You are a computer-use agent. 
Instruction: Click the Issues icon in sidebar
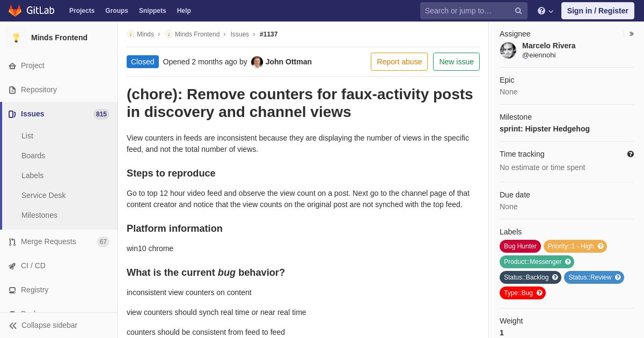12,114
